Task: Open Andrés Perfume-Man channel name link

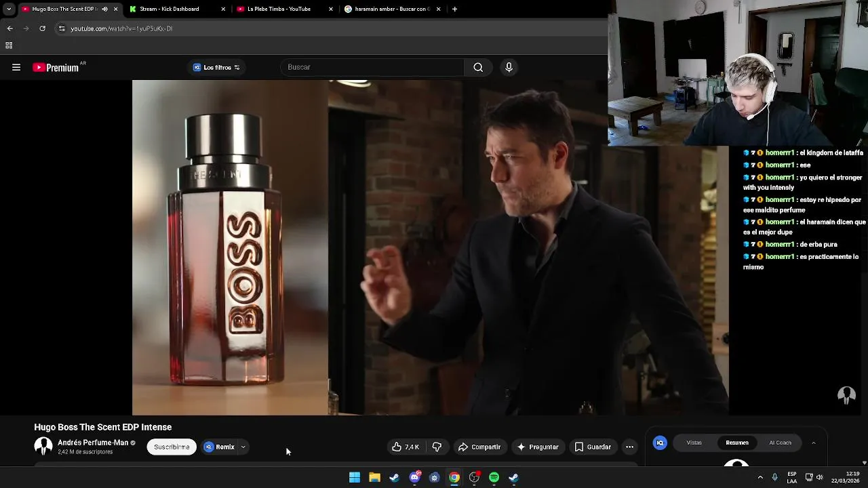Action: [93, 443]
